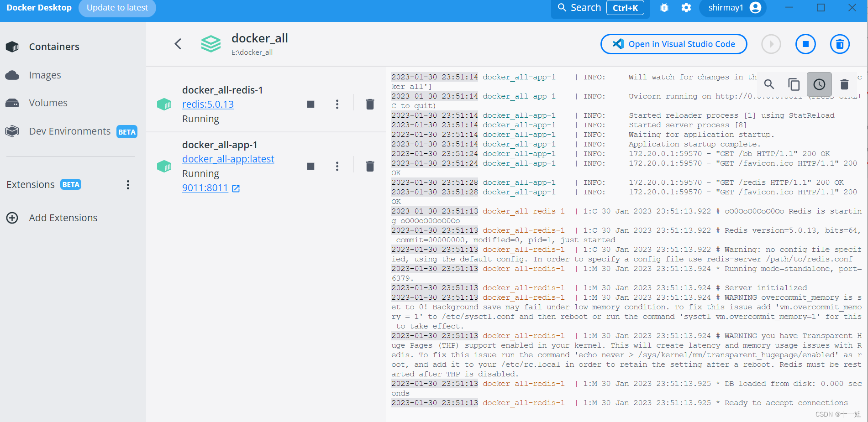Click Update to latest button

point(117,8)
